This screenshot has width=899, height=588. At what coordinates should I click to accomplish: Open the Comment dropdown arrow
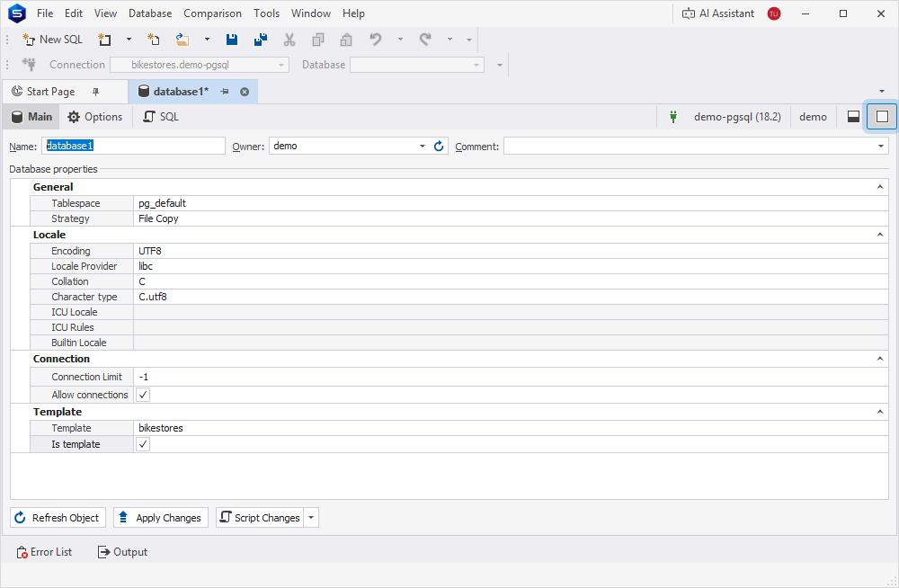click(881, 147)
